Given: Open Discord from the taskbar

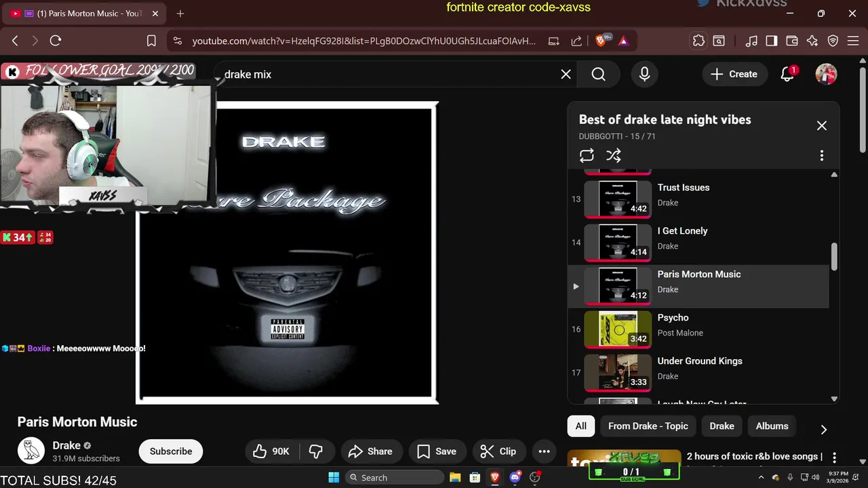Looking at the screenshot, I should (x=515, y=477).
